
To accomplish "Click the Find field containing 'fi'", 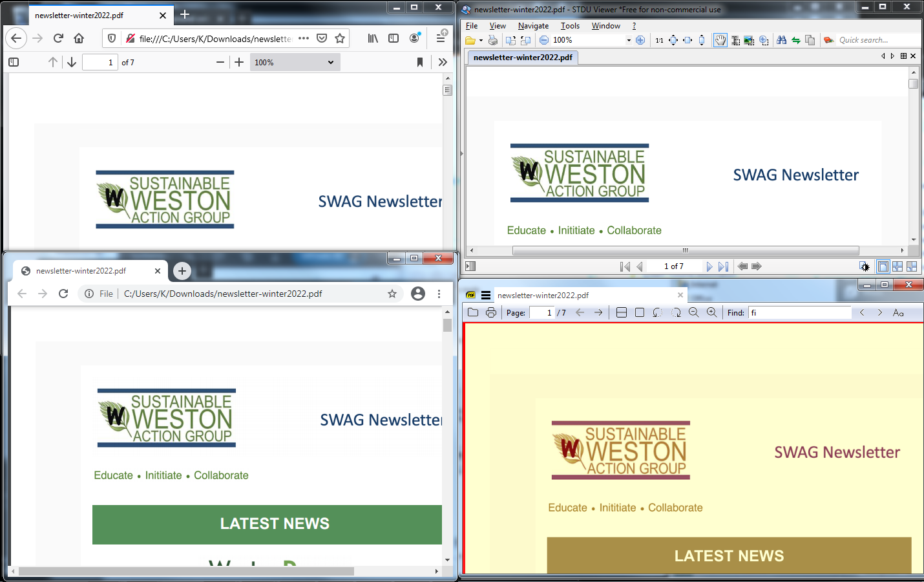I will click(x=800, y=312).
